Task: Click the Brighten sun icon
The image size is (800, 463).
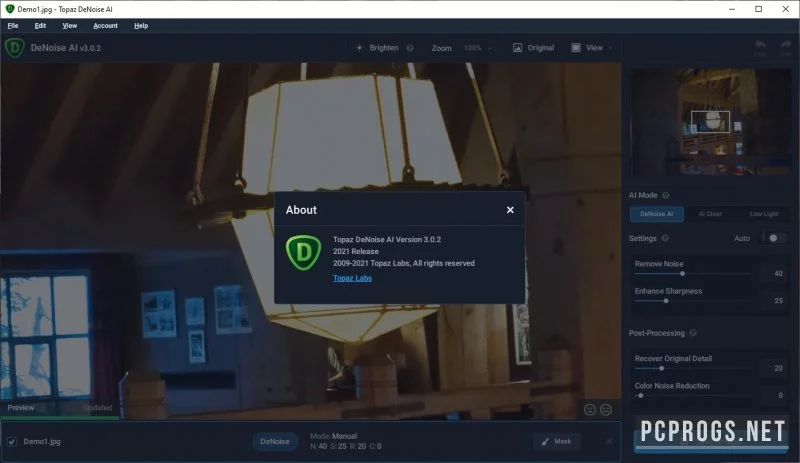Action: click(x=359, y=47)
